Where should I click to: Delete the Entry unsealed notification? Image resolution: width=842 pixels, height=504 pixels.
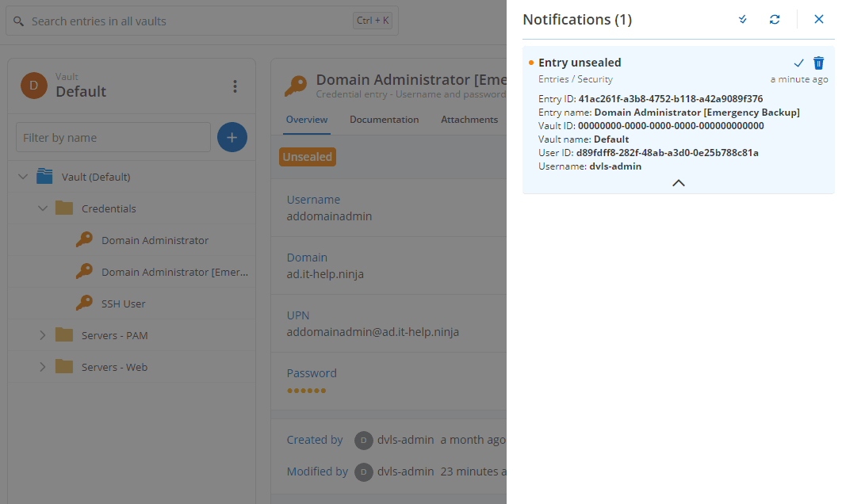[x=819, y=63]
